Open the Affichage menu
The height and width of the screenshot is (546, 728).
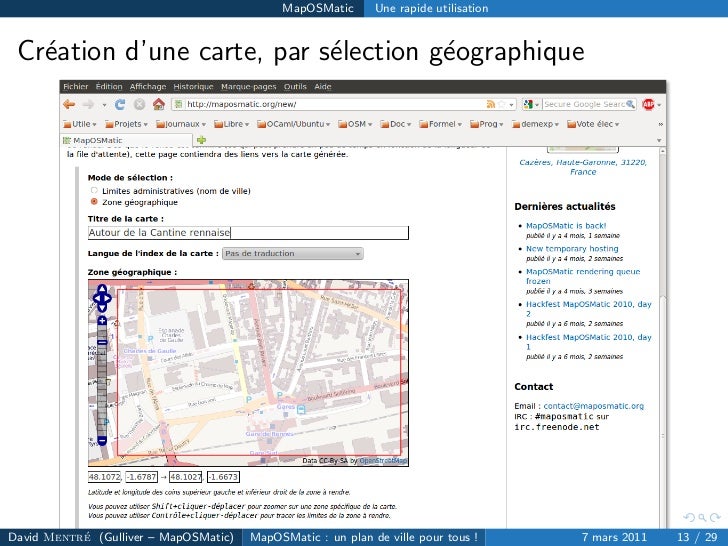coord(148,86)
